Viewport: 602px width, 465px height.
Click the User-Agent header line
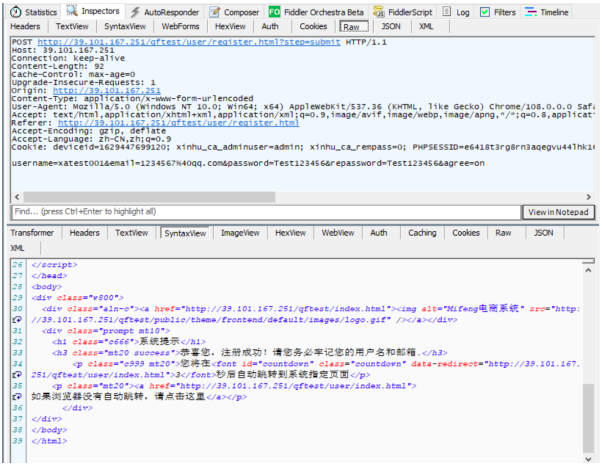(x=303, y=107)
